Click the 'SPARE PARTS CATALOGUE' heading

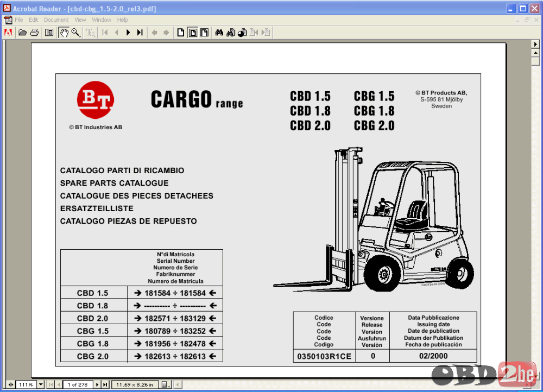point(114,183)
